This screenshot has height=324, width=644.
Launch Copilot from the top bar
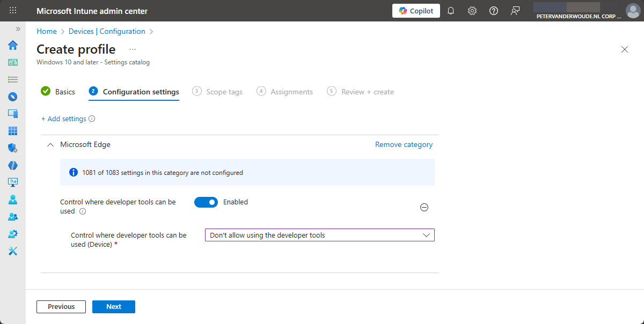(416, 10)
